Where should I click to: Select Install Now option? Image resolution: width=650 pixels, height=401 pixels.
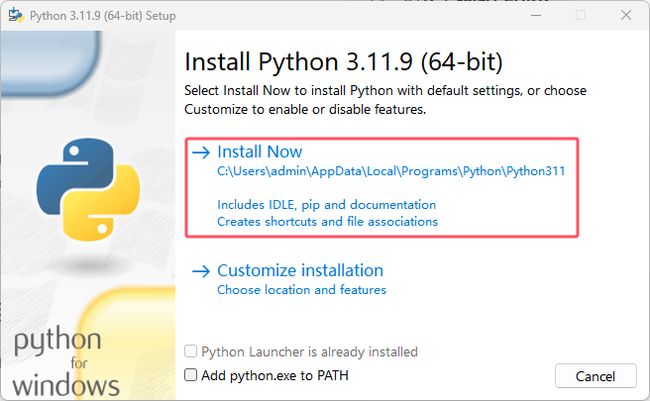(x=381, y=187)
